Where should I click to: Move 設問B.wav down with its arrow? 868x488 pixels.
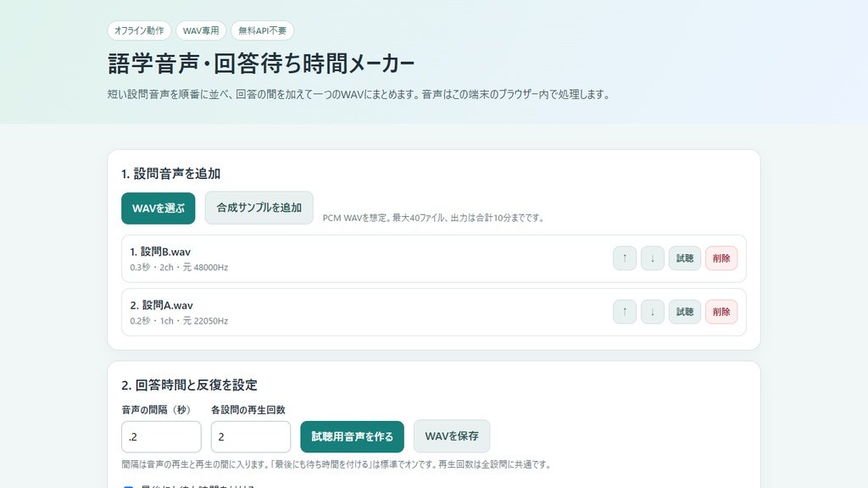[652, 258]
